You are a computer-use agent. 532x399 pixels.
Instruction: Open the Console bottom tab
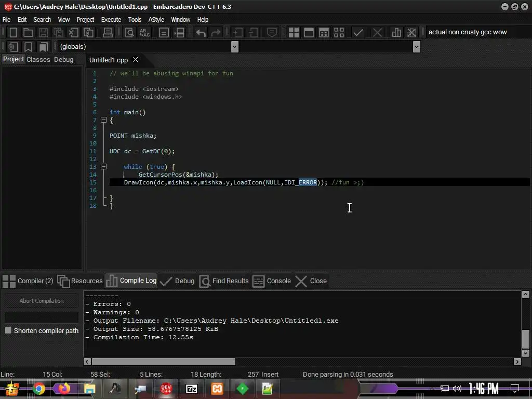(272, 281)
